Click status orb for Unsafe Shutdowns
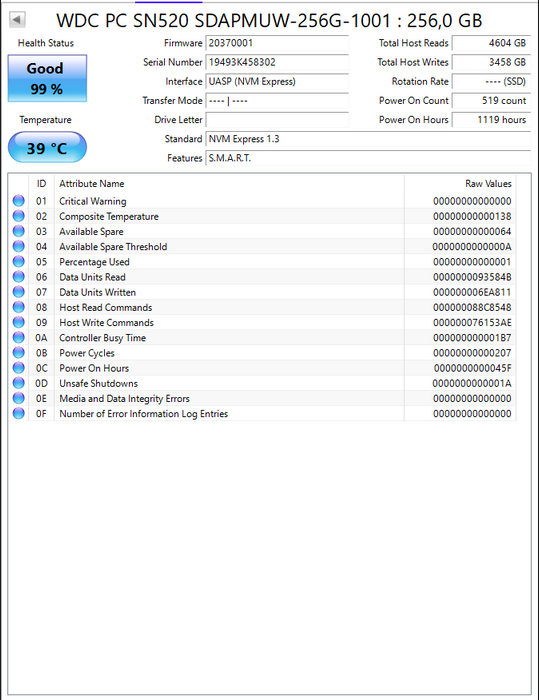Screen dimensions: 539x700 tap(19, 383)
